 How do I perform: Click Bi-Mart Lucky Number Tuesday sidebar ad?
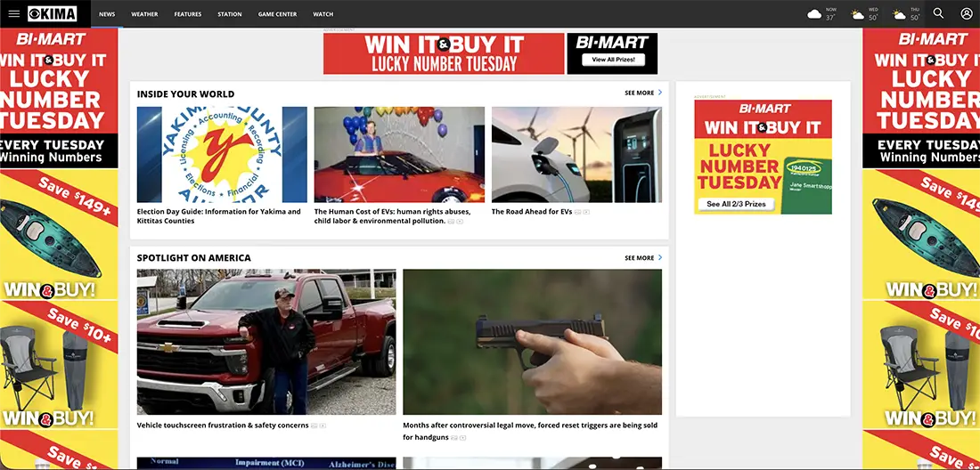click(x=763, y=157)
